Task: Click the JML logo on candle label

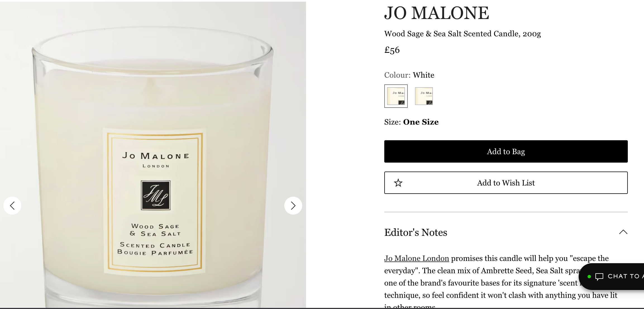Action: pyautogui.click(x=156, y=195)
